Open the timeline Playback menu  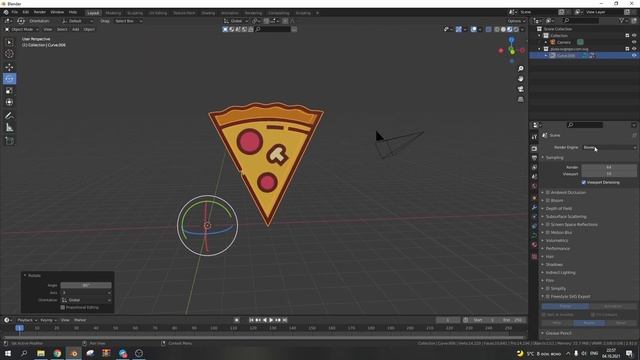pos(27,320)
